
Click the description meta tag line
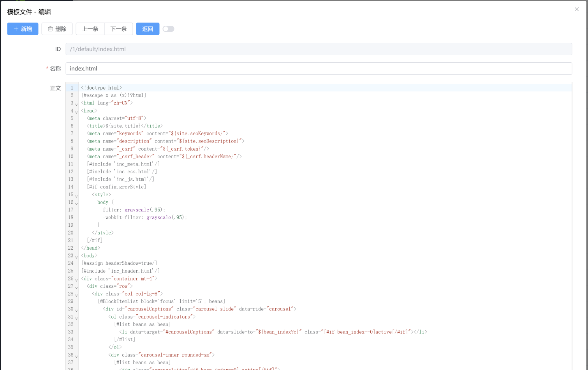click(x=165, y=141)
